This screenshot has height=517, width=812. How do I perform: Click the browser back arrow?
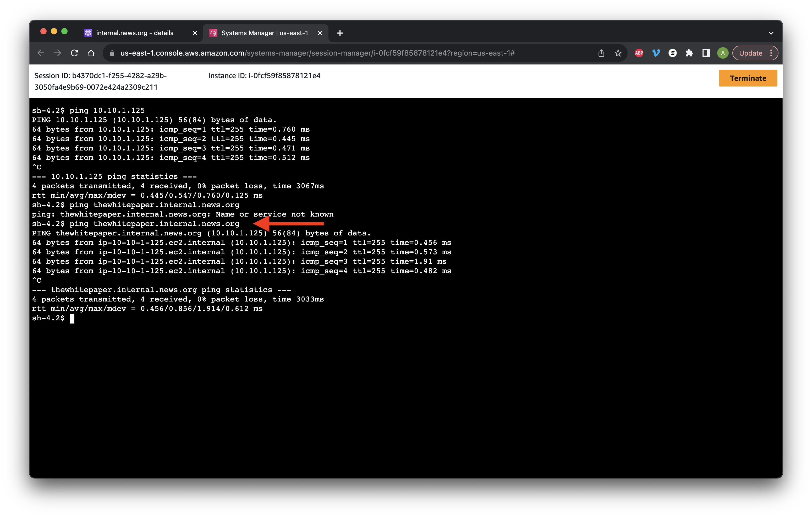[x=41, y=53]
